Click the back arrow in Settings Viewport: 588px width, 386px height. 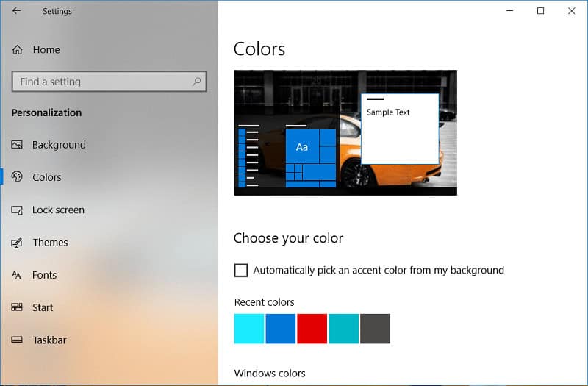(x=17, y=11)
